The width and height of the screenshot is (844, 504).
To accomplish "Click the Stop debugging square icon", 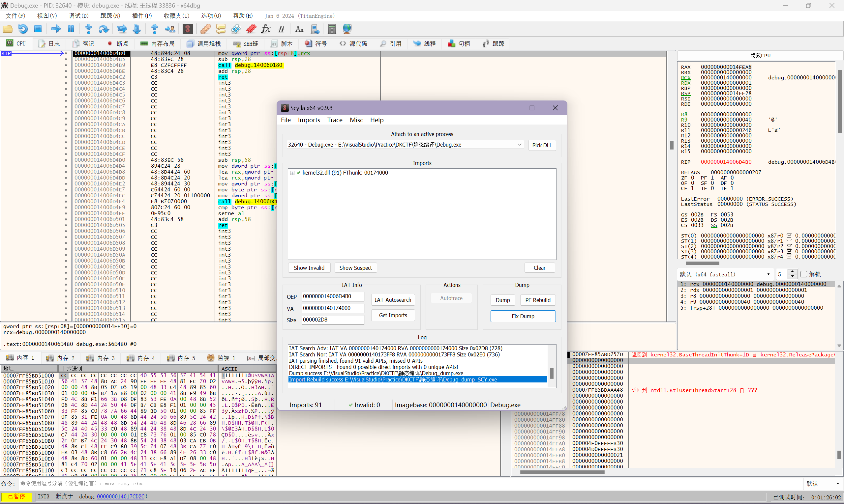I will coord(38,29).
